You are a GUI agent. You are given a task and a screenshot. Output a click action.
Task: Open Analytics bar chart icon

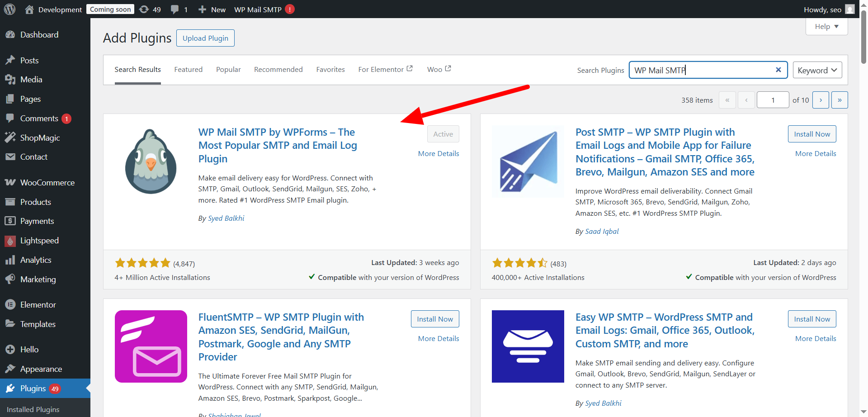coord(10,260)
